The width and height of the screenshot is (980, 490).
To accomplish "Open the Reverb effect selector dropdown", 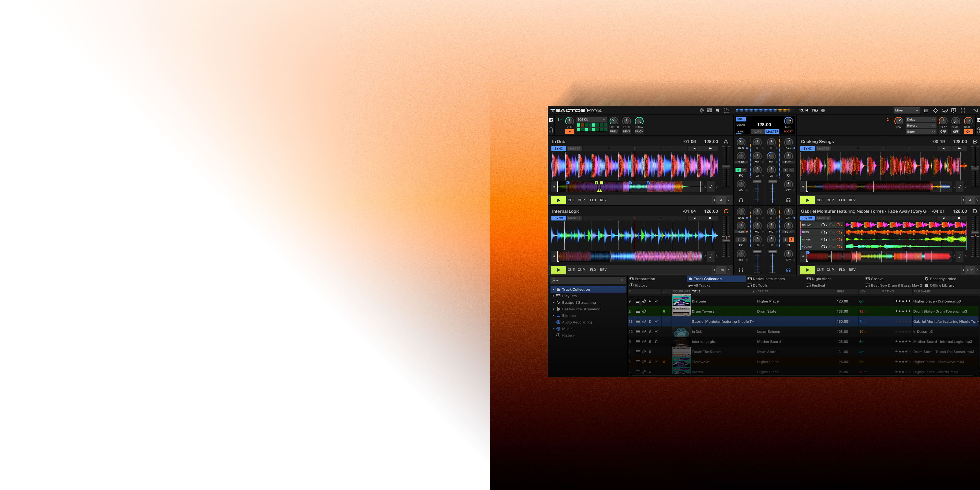I will 921,126.
